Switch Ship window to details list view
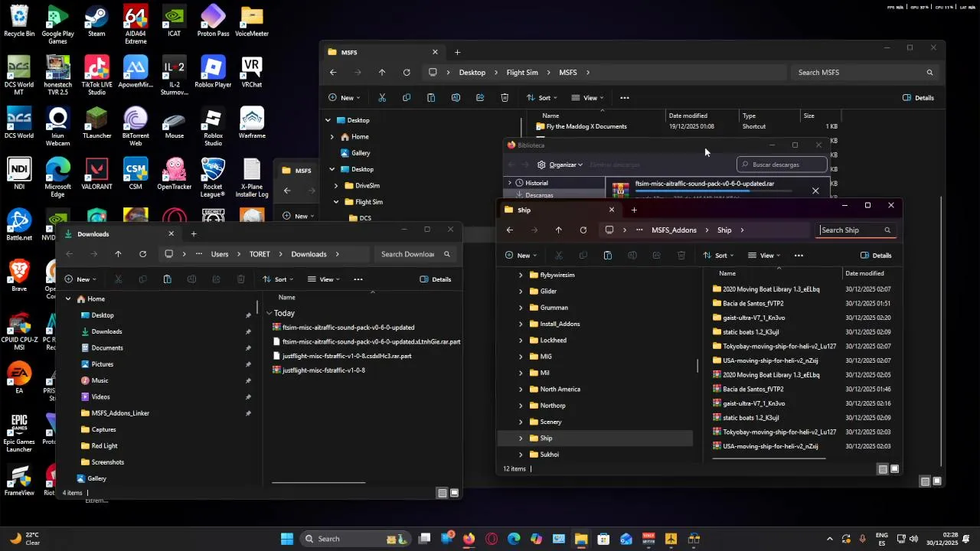 pos(883,469)
